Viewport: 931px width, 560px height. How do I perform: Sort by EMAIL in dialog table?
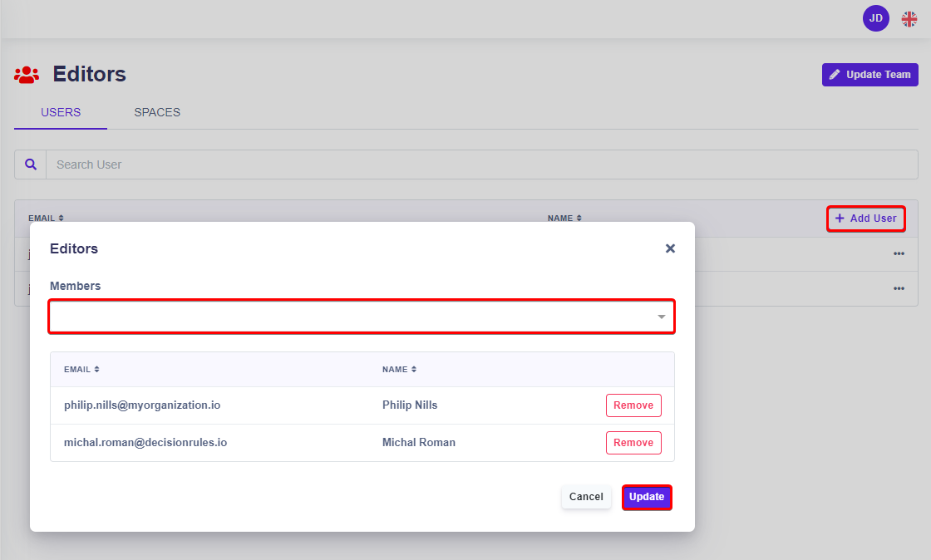tap(81, 369)
